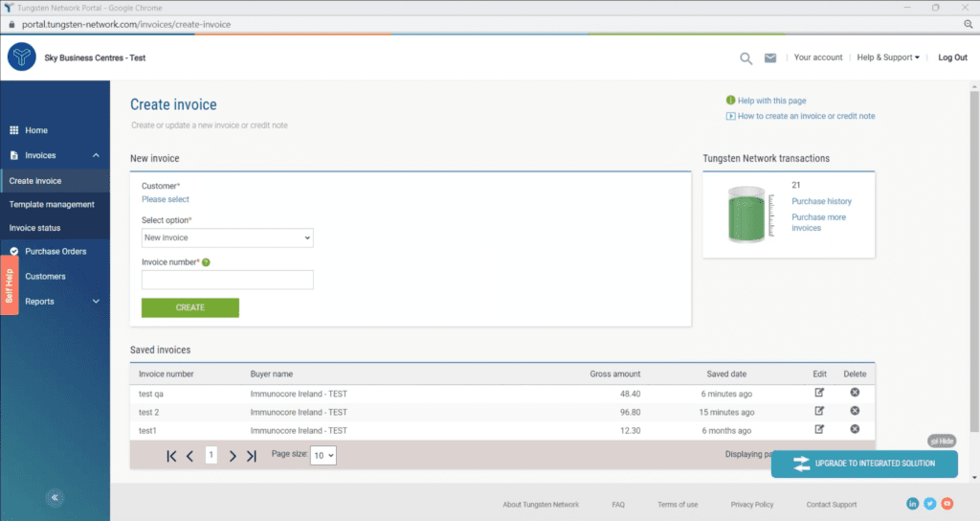This screenshot has width=980, height=521.
Task: Open the invoice number help question mark
Action: (x=206, y=262)
